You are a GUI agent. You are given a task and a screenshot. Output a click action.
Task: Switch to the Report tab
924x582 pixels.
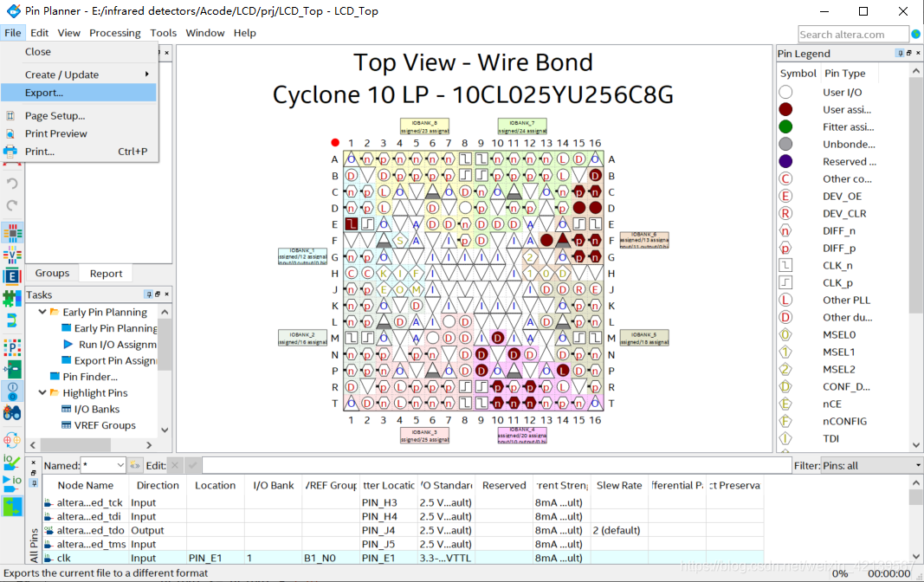(106, 274)
